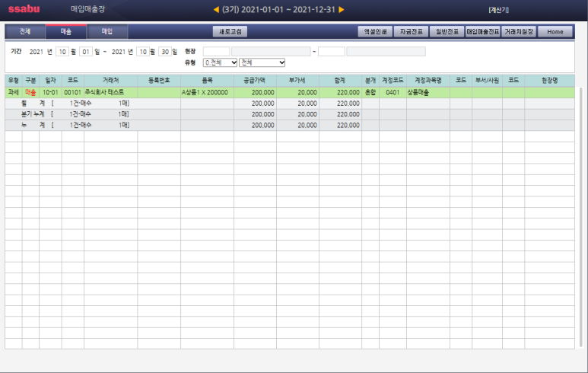Switch to the 전체 tab
This screenshot has width=588, height=373.
(x=25, y=31)
